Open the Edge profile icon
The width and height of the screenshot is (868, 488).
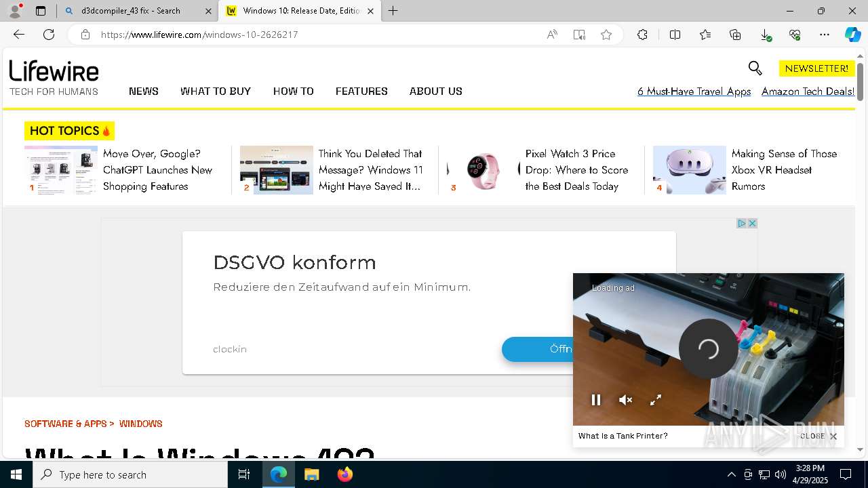(15, 11)
